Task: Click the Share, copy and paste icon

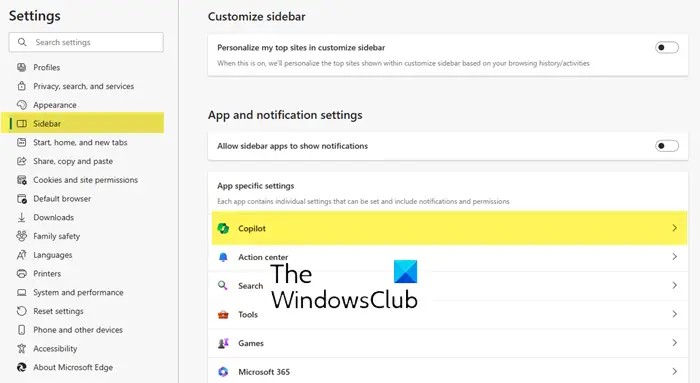Action: point(21,161)
